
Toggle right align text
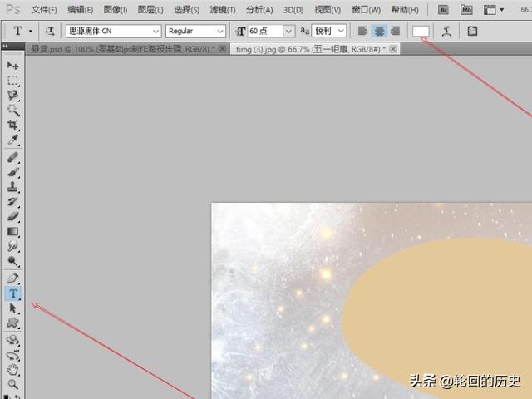click(394, 31)
